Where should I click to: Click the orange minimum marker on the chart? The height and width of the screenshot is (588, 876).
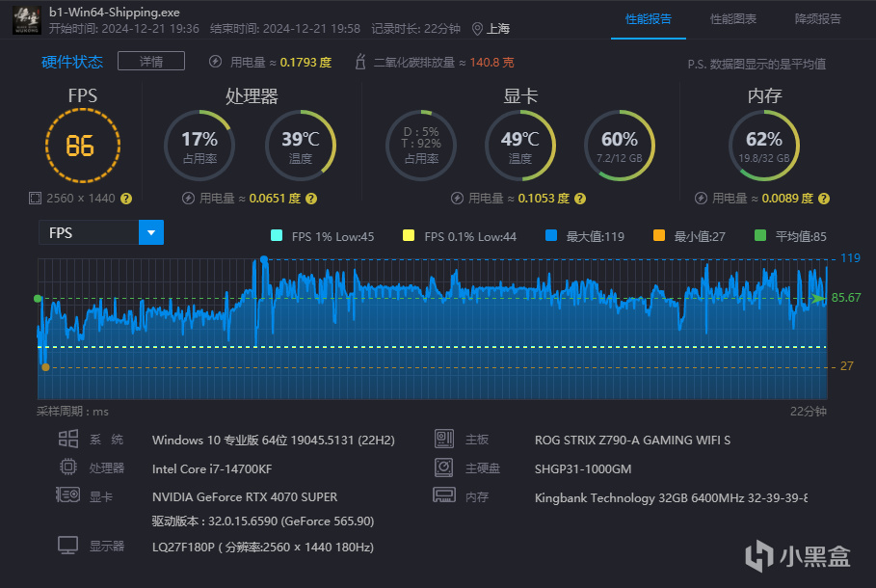46,367
